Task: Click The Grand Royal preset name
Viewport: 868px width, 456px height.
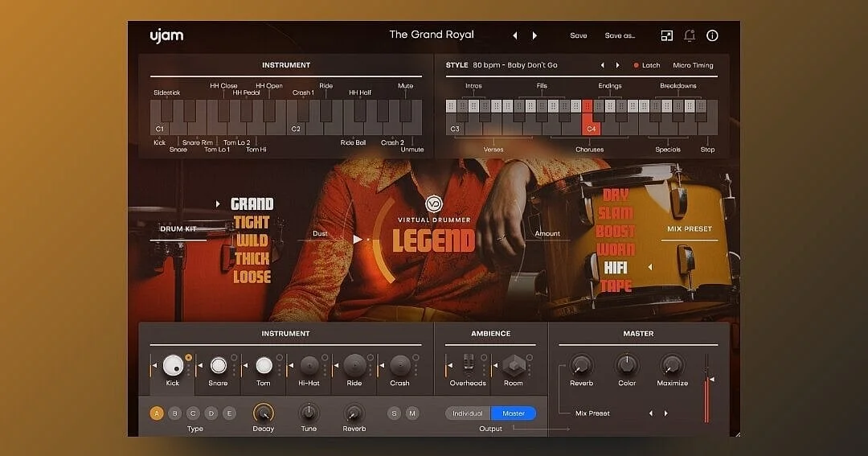Action: pyautogui.click(x=432, y=35)
